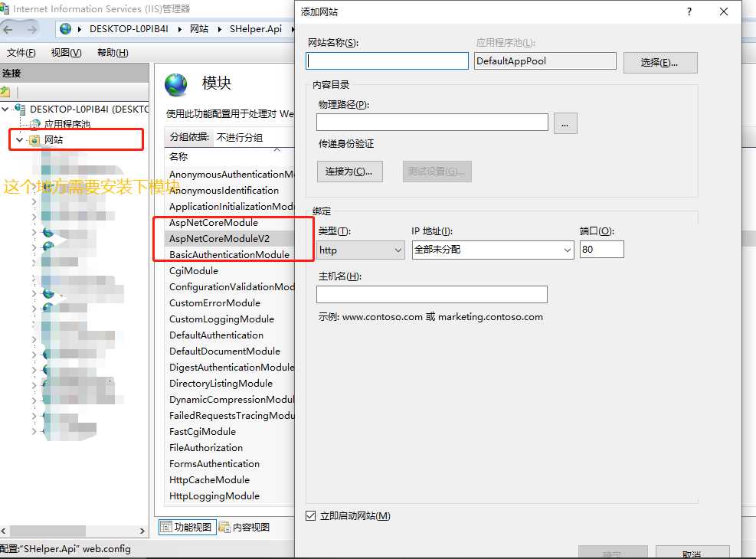The height and width of the screenshot is (559, 756).
Task: Click the status bar text mentioning SHelper.Api web.config
Action: 65,549
